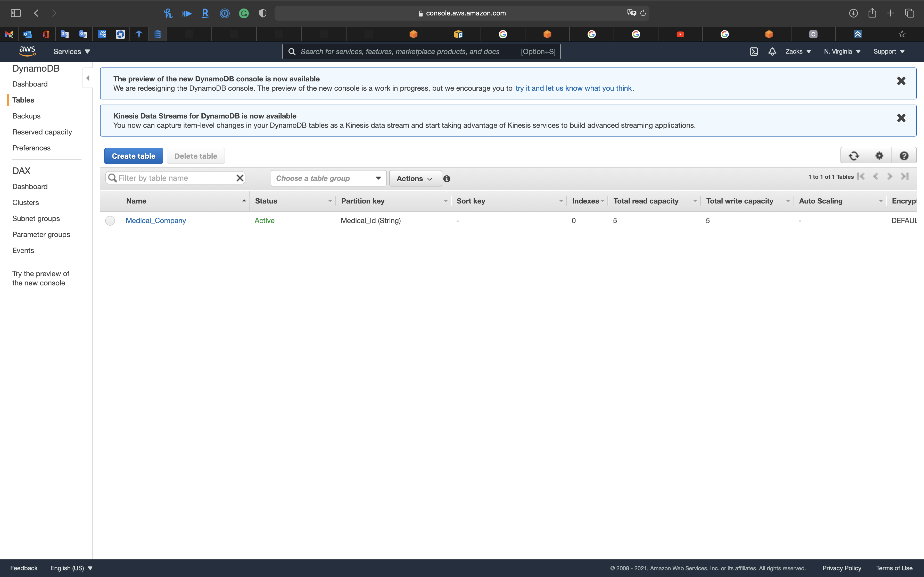This screenshot has height=577, width=924.
Task: Open AWS CloudShell icon
Action: 753,52
